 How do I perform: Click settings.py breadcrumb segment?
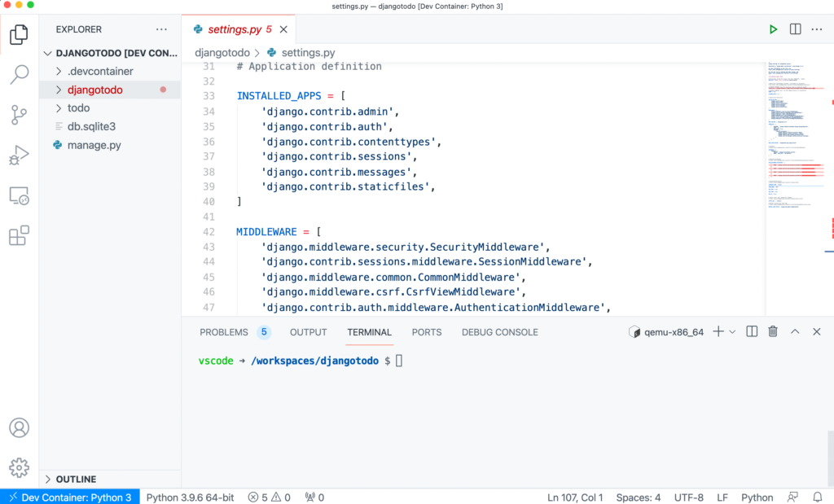point(301,53)
